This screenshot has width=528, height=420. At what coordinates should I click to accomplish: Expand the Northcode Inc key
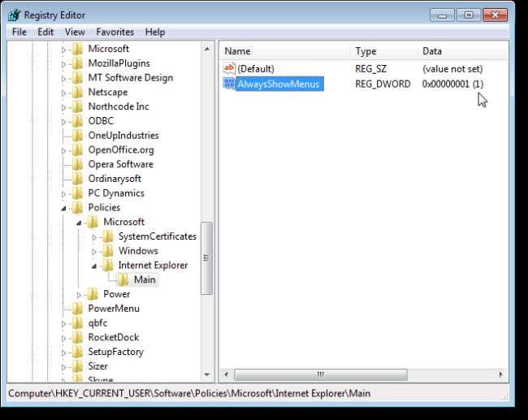point(63,107)
